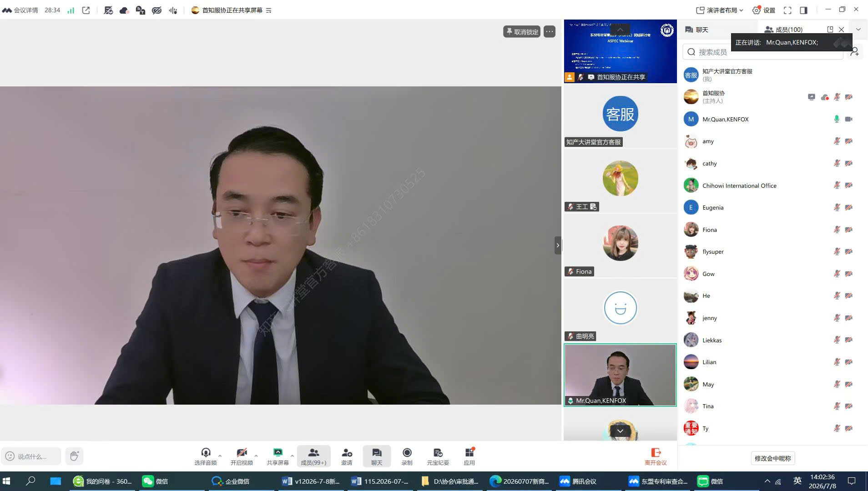
Task: Expand audio options arrow next to 选择音频
Action: coord(220,456)
